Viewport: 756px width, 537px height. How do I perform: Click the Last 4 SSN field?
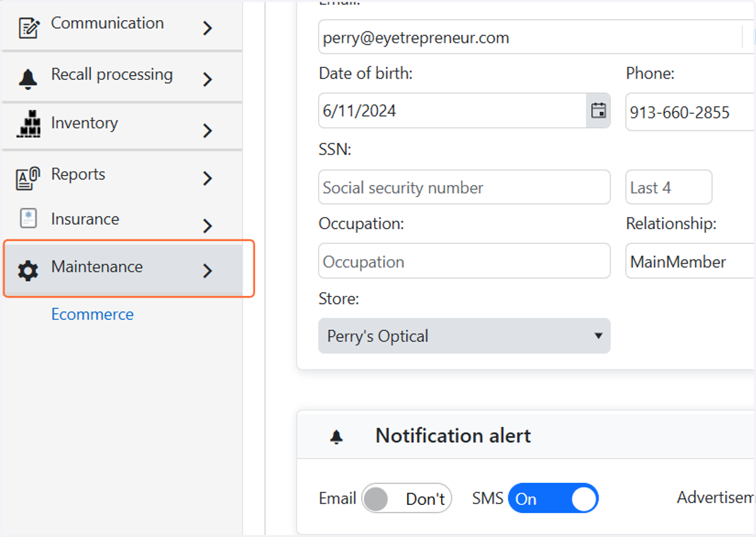click(668, 187)
